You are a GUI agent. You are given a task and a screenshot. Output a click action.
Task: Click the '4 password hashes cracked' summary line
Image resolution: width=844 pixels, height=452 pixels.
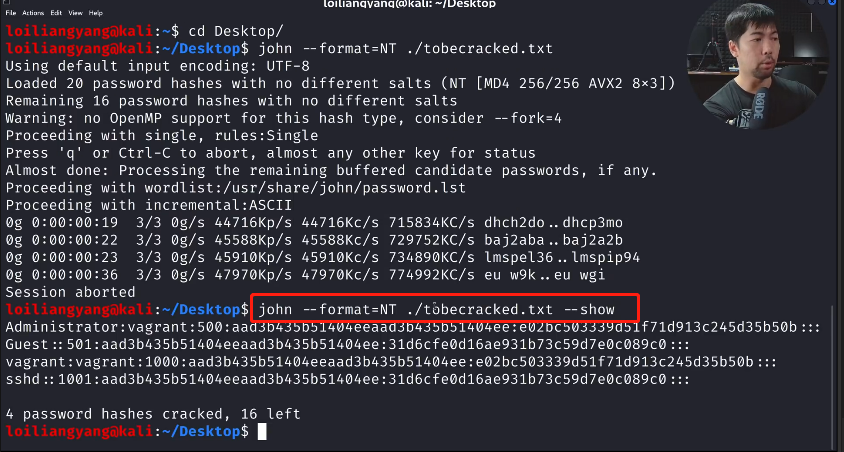tap(152, 414)
